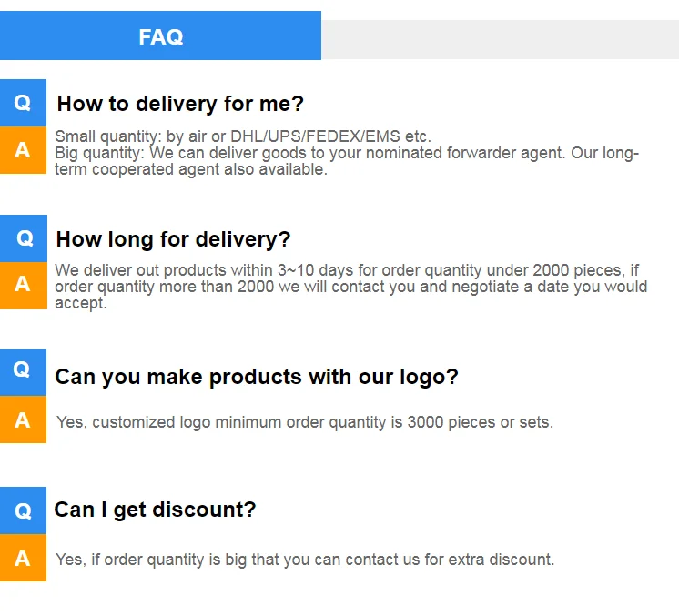This screenshot has height=616, width=679.
Task: Click the A icon beside the 3~10 days answer
Action: pyautogui.click(x=23, y=285)
